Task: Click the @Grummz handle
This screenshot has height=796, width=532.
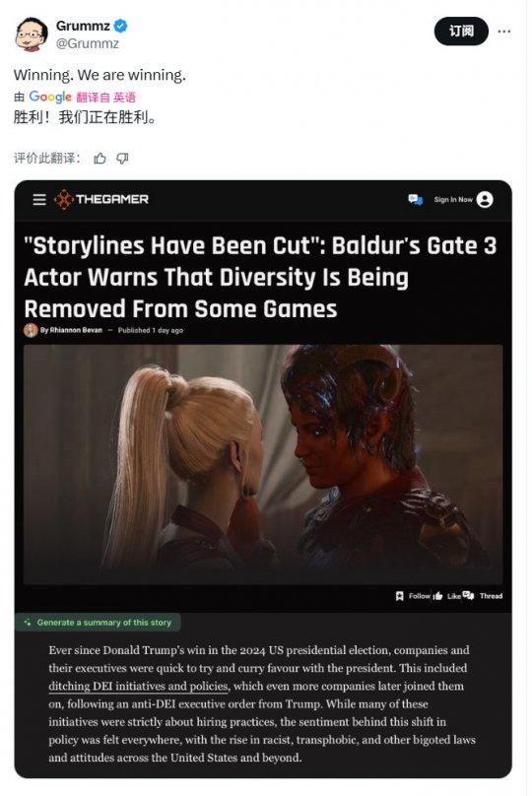Action: (x=87, y=43)
